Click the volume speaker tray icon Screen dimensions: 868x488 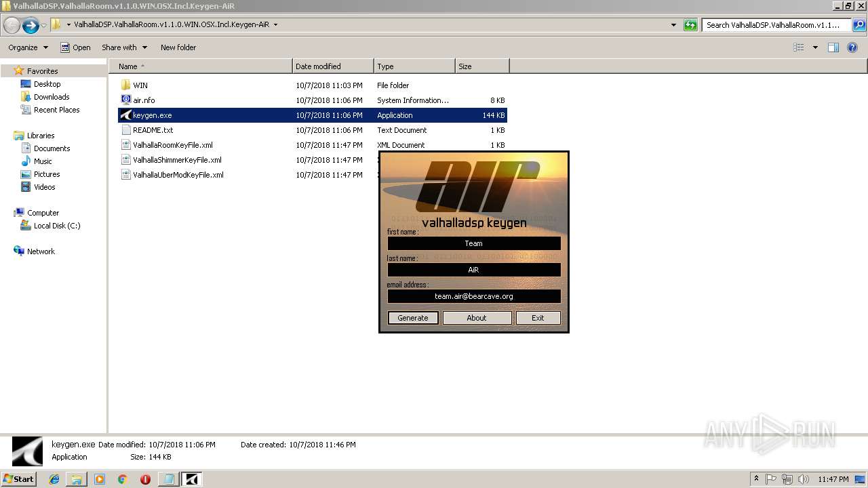click(x=804, y=479)
